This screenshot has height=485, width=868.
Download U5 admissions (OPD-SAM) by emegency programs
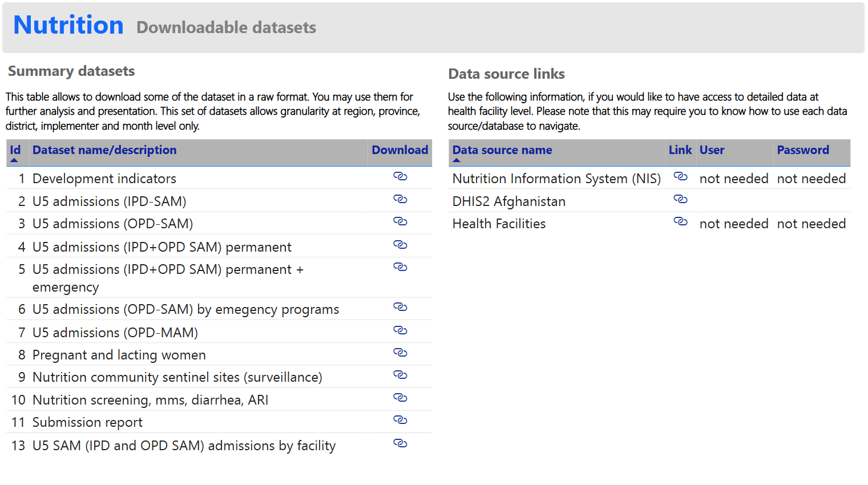(400, 307)
